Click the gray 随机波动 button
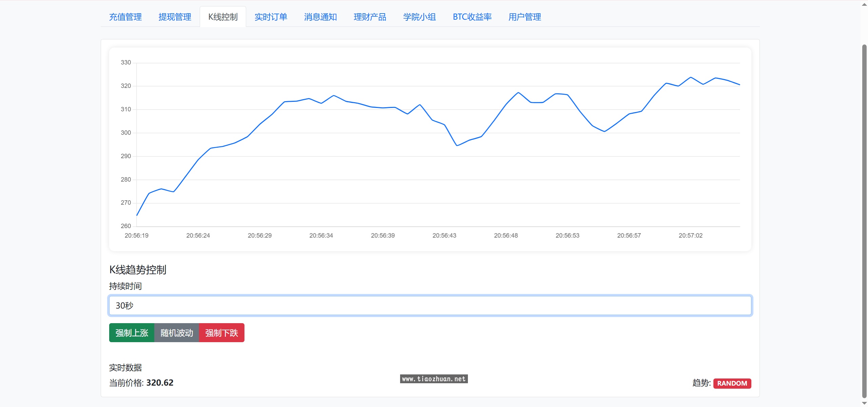 pyautogui.click(x=177, y=333)
